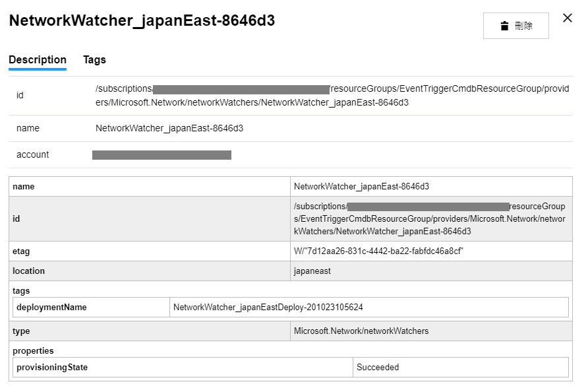588x392 pixels.
Task: Click the trash can icon in delete button
Action: coord(504,26)
